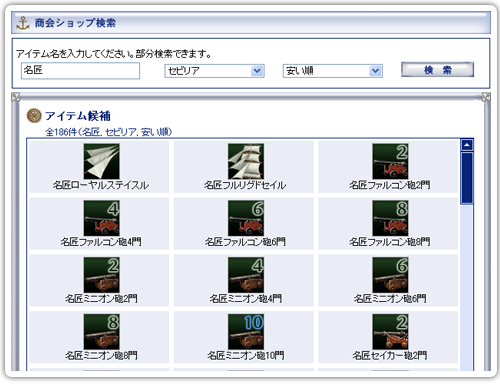500x385 pixels.
Task: Choose the 名匠ファルコン砲2門 cannon icon
Action: [390, 161]
